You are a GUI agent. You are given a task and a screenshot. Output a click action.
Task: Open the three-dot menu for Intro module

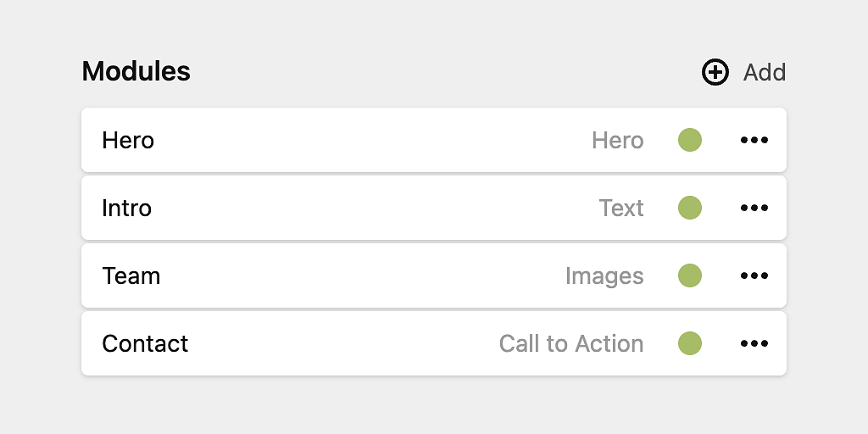[x=754, y=208]
